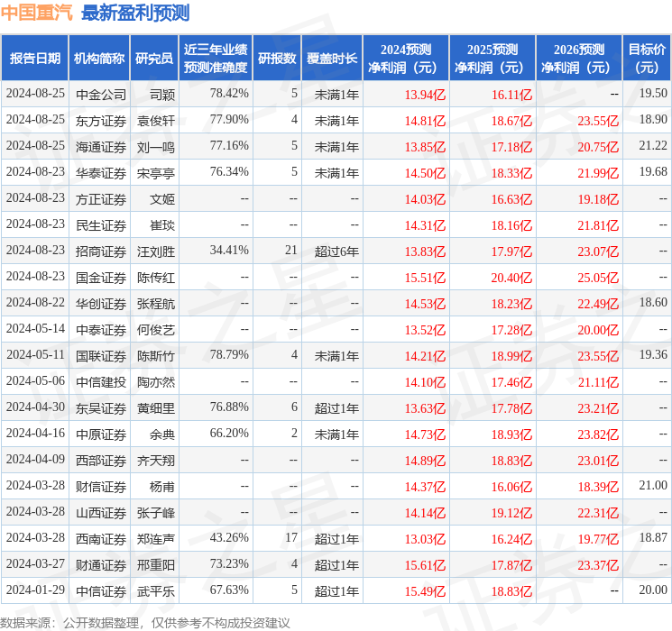
Task: Click 2024 forecast value 13.94亿
Action: pos(425,95)
